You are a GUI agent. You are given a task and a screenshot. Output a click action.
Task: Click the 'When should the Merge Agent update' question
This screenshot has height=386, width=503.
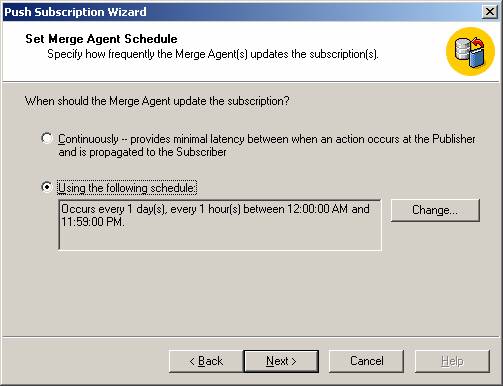[x=157, y=101]
